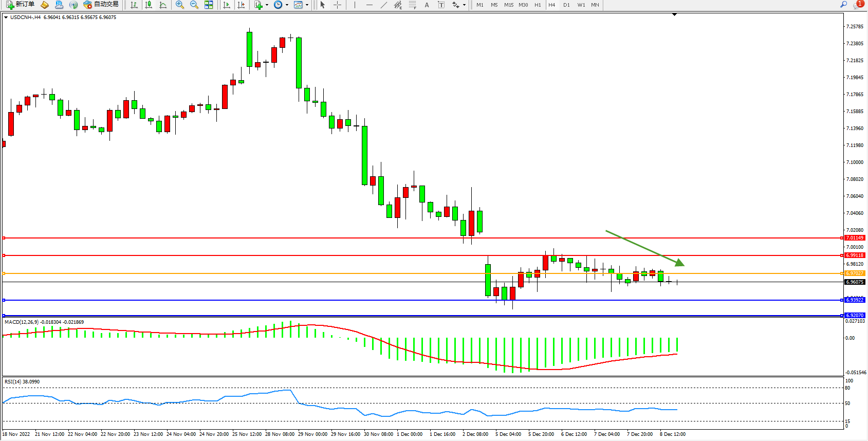868x441 pixels.
Task: Toggle chart shift from right edge
Action: (x=241, y=5)
